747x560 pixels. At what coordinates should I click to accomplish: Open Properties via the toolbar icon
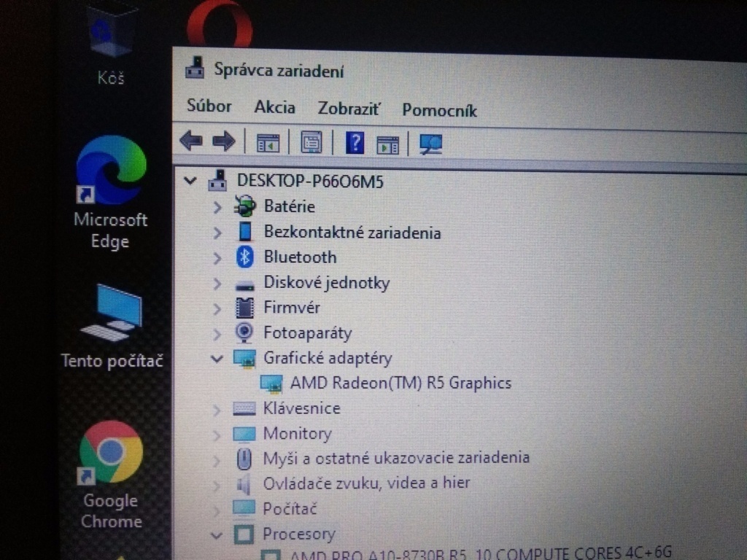311,142
